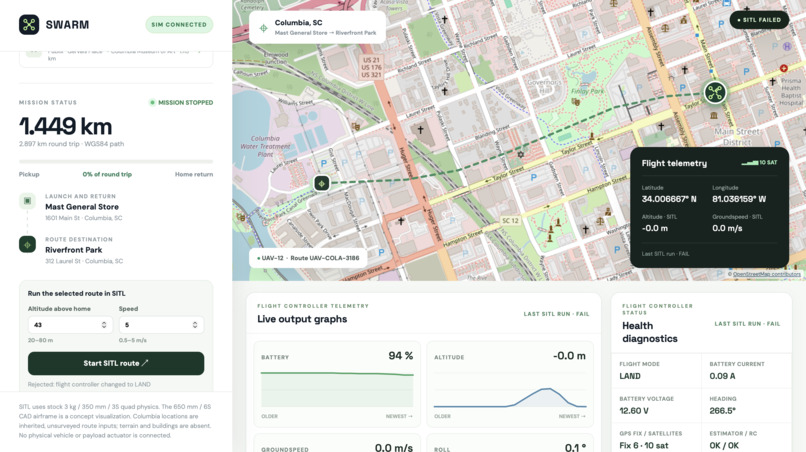Click the Battery Current 0.09 A value

[722, 376]
